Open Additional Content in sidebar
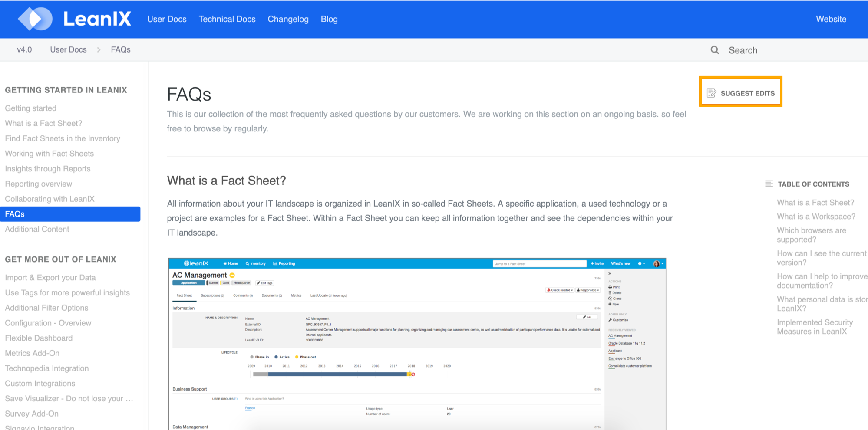 pos(37,229)
